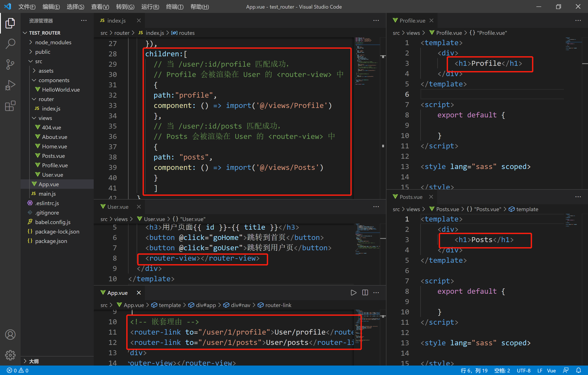Screen dimensions: 588x375
Task: Open the notifications bell in status bar
Action: [579, 370]
